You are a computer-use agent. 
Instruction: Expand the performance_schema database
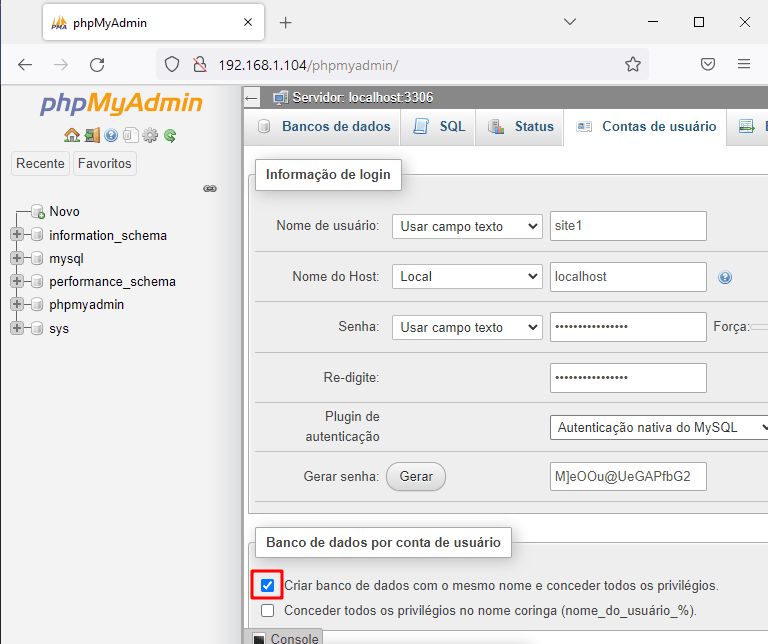coord(17,281)
